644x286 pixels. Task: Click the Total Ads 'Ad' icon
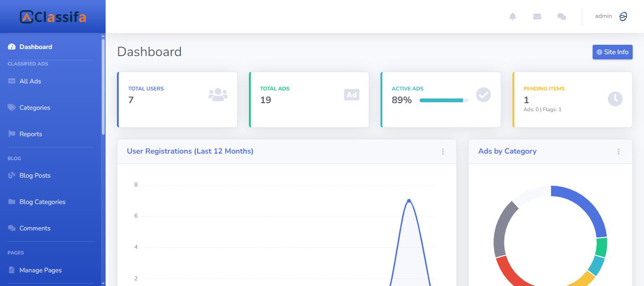pyautogui.click(x=352, y=95)
